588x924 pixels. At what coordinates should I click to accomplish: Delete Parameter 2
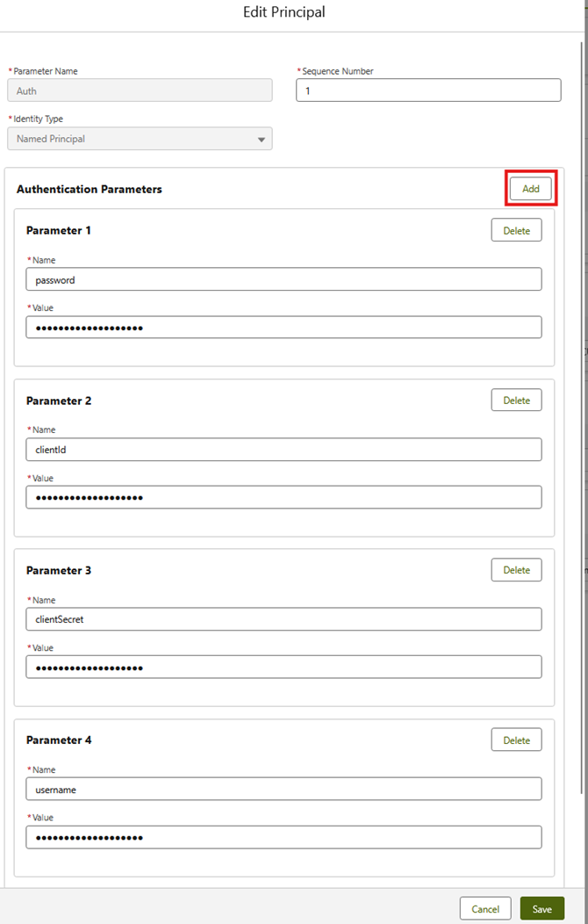coord(516,401)
